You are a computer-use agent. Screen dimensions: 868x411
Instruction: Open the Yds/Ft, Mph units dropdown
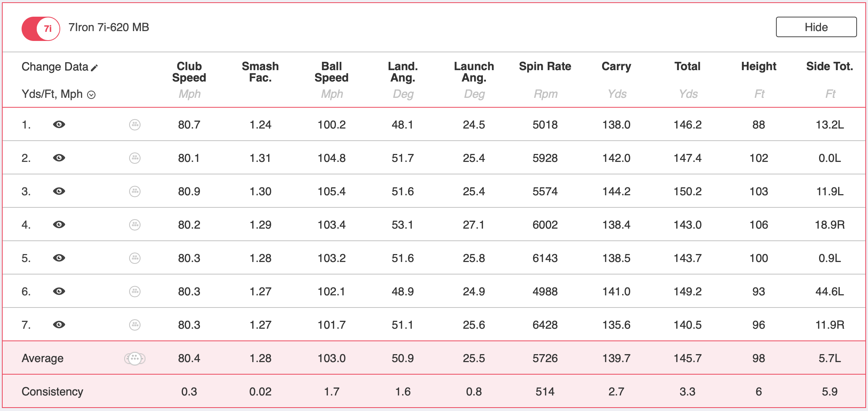pos(91,95)
